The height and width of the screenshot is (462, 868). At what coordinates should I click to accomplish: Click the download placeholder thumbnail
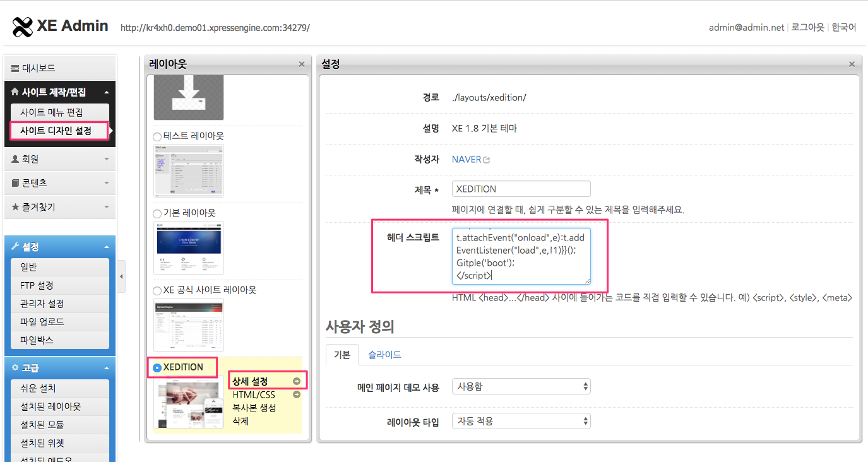189,97
